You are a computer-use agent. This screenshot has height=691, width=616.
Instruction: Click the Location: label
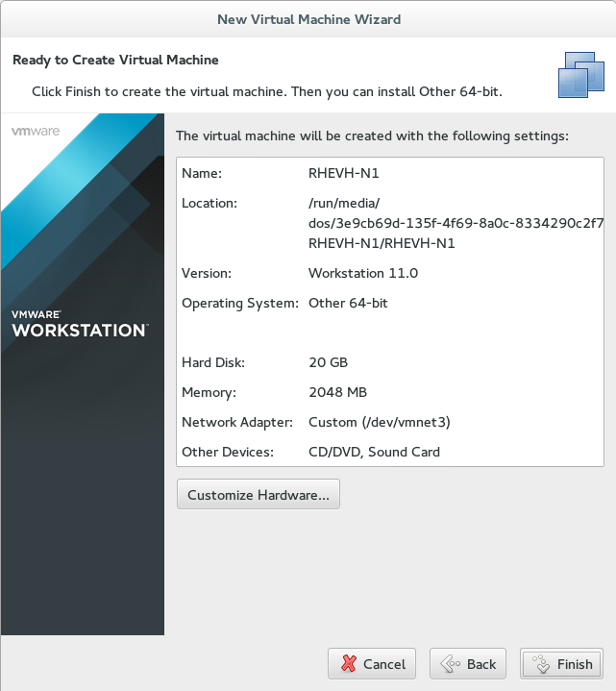click(209, 203)
